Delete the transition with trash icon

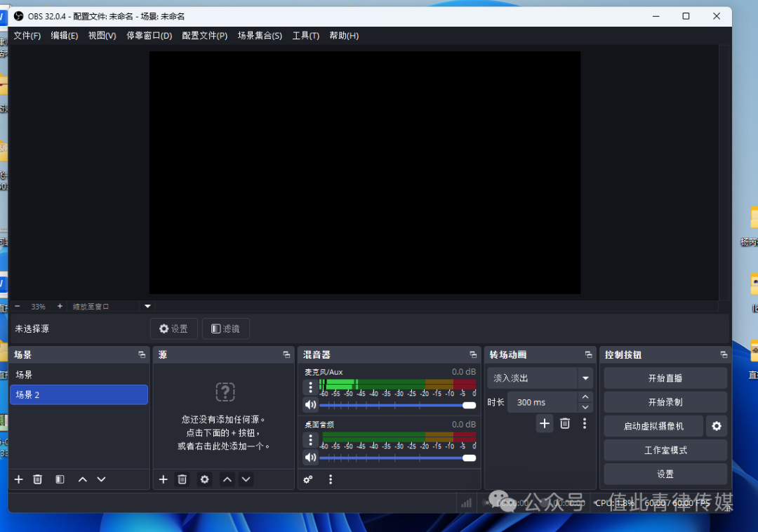[565, 423]
